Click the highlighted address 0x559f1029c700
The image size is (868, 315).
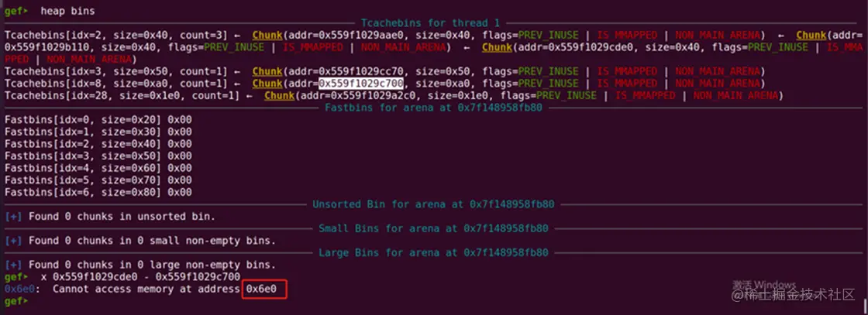[361, 84]
